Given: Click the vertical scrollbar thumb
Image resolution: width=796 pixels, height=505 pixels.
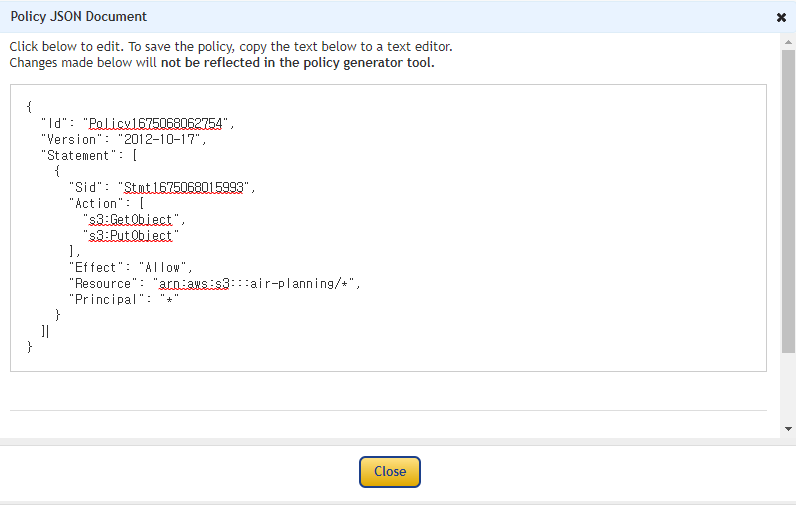Looking at the screenshot, I should (x=788, y=201).
